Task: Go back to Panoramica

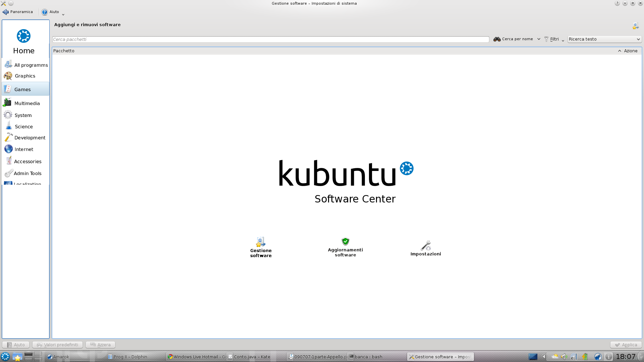Action: click(x=18, y=12)
